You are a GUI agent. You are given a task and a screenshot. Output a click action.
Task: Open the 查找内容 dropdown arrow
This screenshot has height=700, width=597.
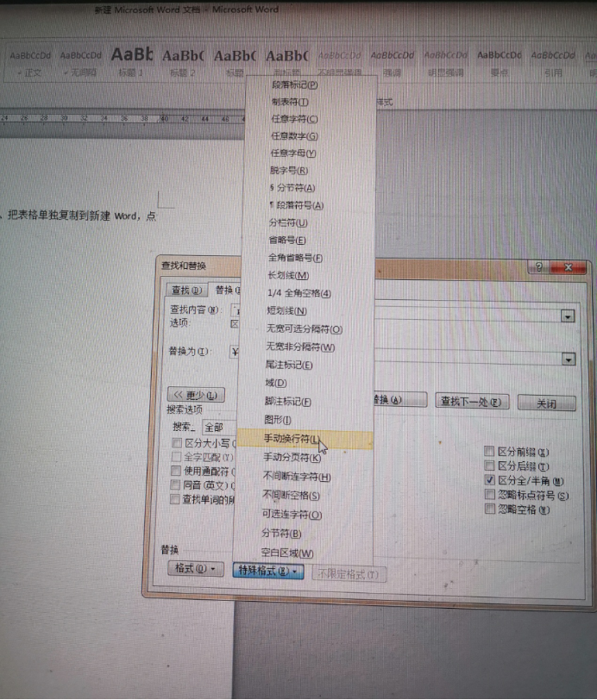(x=567, y=316)
